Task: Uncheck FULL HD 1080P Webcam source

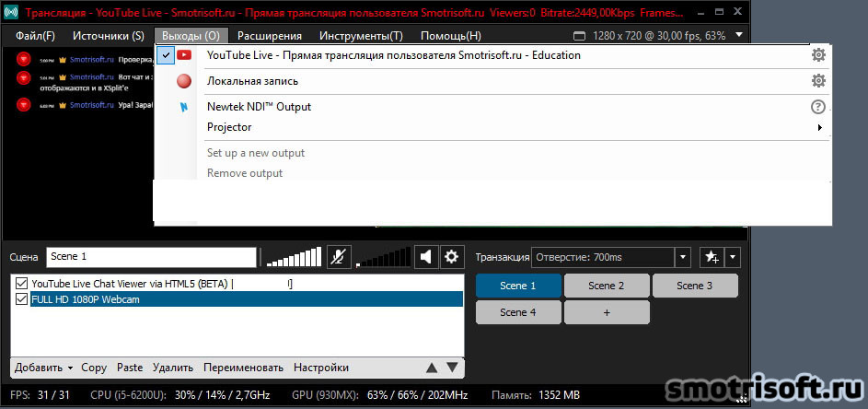Action: click(x=21, y=299)
